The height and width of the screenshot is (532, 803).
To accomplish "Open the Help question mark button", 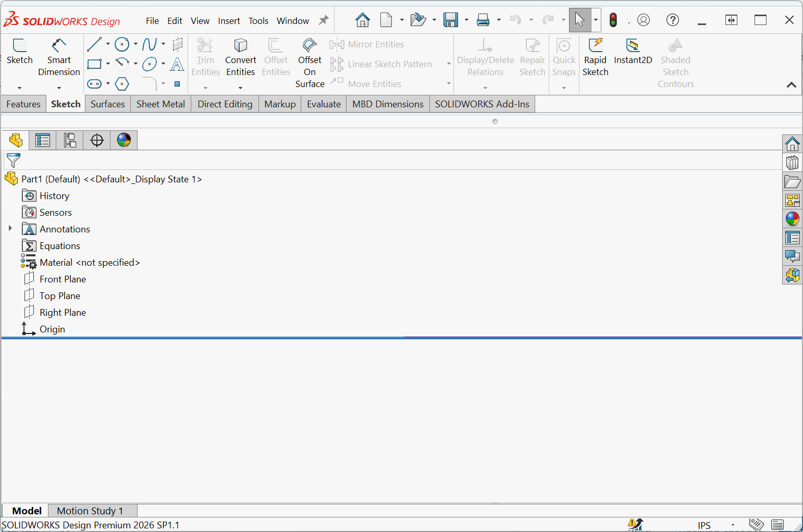I will coord(673,20).
